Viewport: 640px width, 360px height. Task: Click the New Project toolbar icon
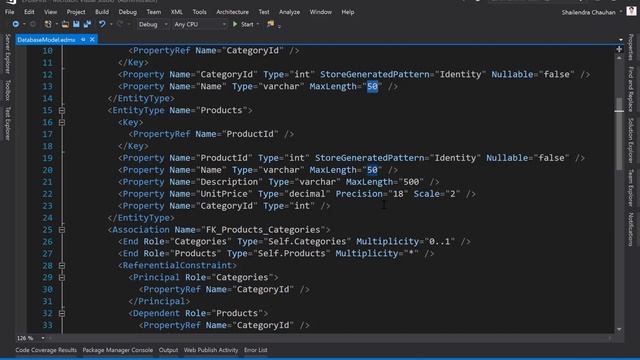48,24
